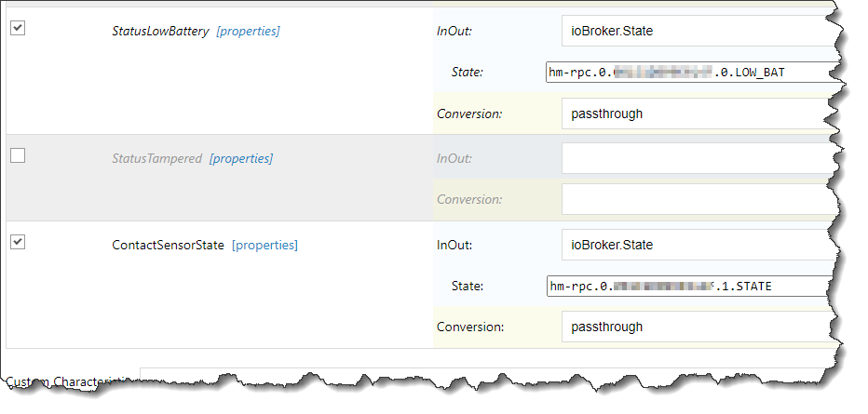Open Conversion dropdown under StatusLowBattery
The height and width of the screenshot is (414, 868).
[x=698, y=114]
